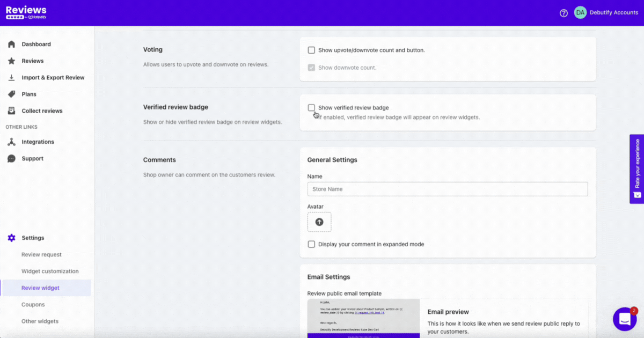Click the General Settings heading
The width and height of the screenshot is (644, 338).
click(x=332, y=160)
